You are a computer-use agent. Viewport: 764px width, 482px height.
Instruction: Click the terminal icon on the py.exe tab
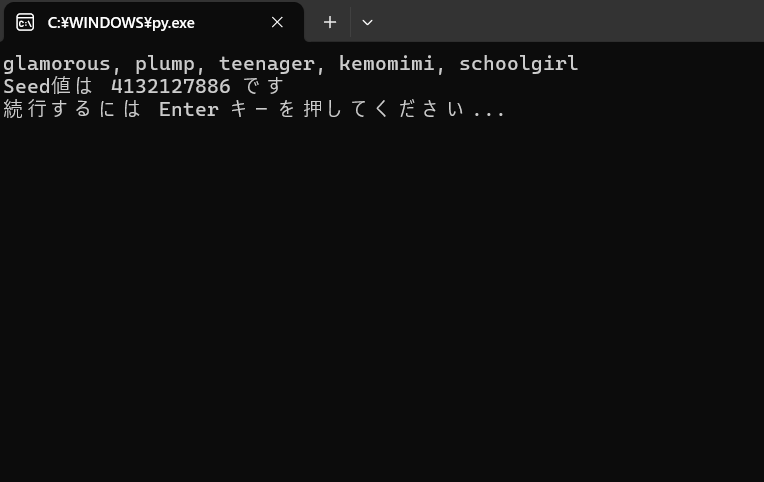[25, 22]
